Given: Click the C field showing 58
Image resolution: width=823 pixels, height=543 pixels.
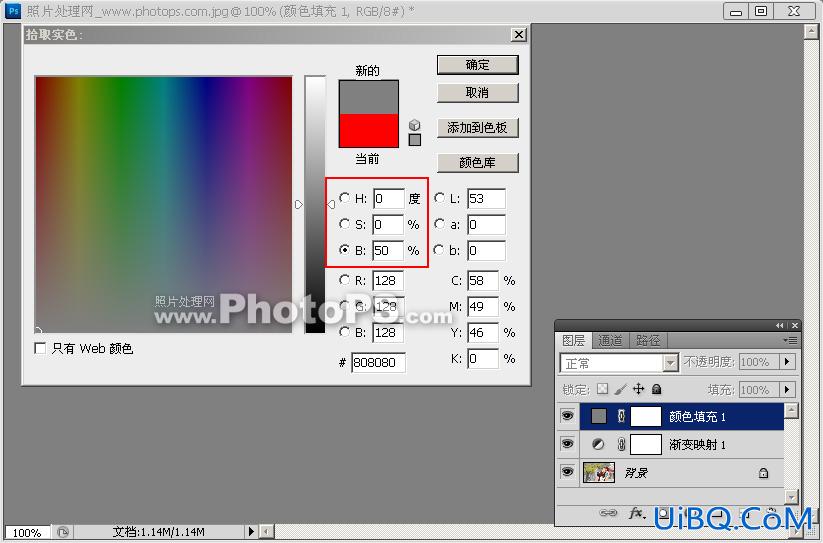Looking at the screenshot, I should [483, 281].
